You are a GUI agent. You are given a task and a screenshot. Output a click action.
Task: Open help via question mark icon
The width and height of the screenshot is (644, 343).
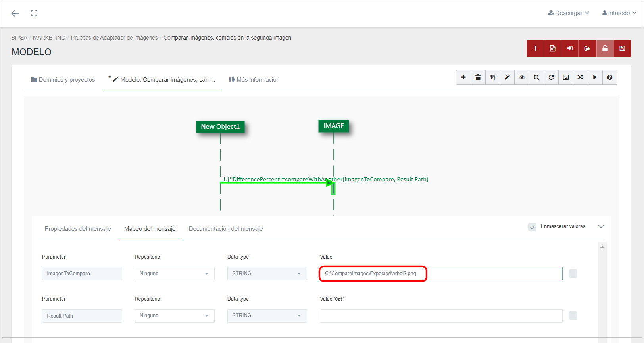(x=609, y=77)
